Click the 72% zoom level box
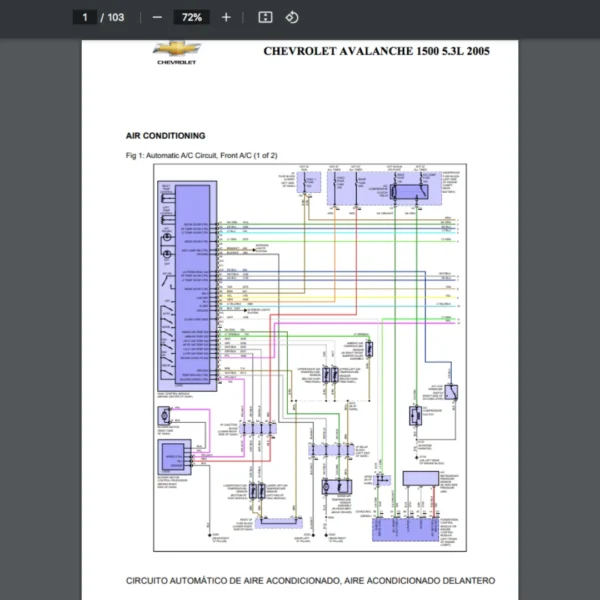Screen dimensions: 600x600 (191, 17)
